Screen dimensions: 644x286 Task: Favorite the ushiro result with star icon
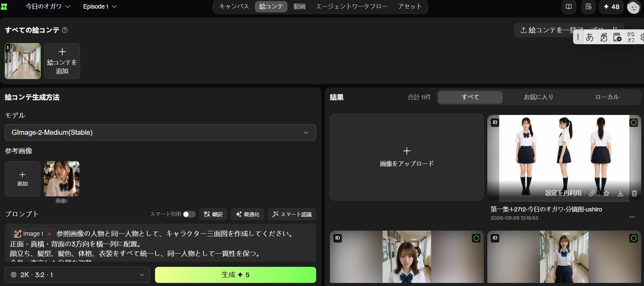point(606,193)
